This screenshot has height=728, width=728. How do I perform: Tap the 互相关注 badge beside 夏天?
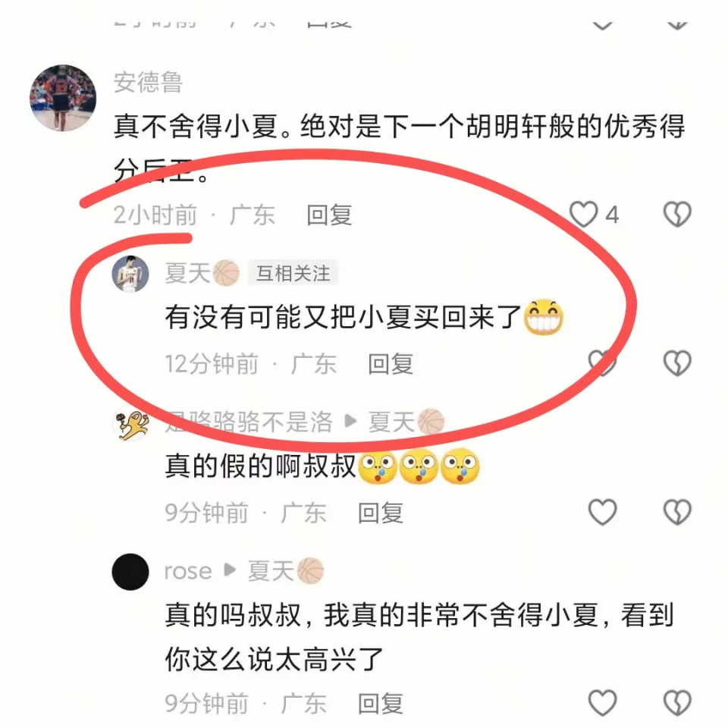click(293, 273)
